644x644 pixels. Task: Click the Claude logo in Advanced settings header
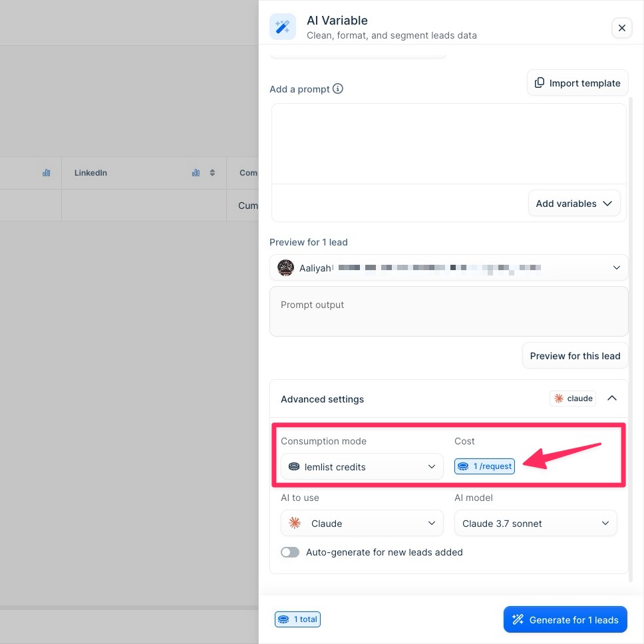[x=558, y=398]
